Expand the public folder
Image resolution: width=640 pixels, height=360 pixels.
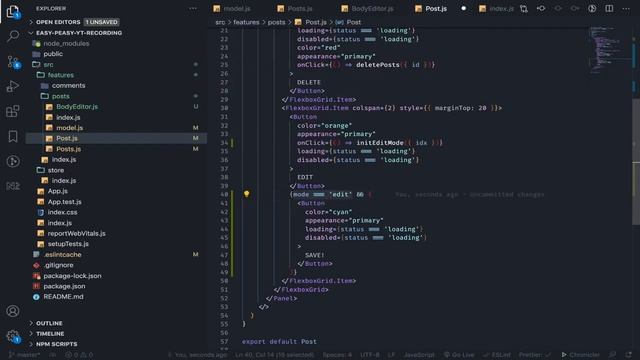(x=53, y=54)
